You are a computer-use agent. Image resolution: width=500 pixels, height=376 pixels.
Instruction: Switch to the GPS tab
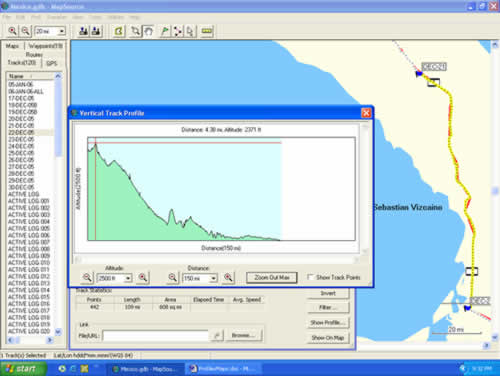click(51, 63)
